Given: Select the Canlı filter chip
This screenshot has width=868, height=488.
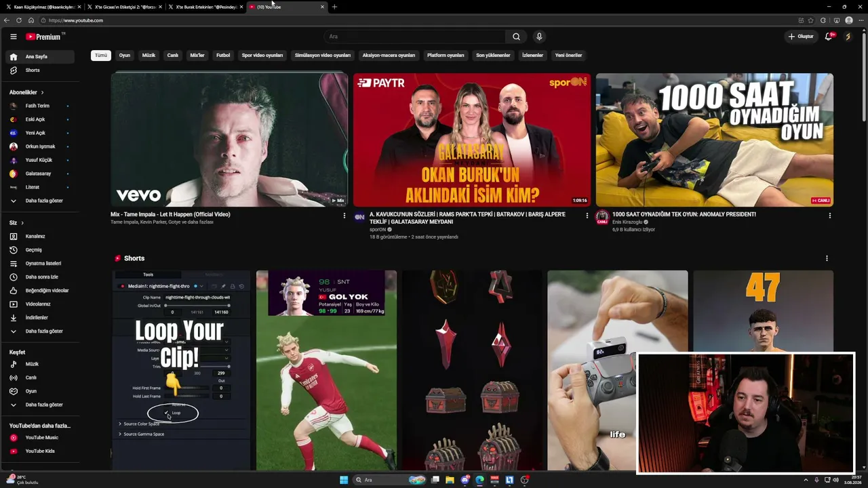Looking at the screenshot, I should pyautogui.click(x=173, y=56).
